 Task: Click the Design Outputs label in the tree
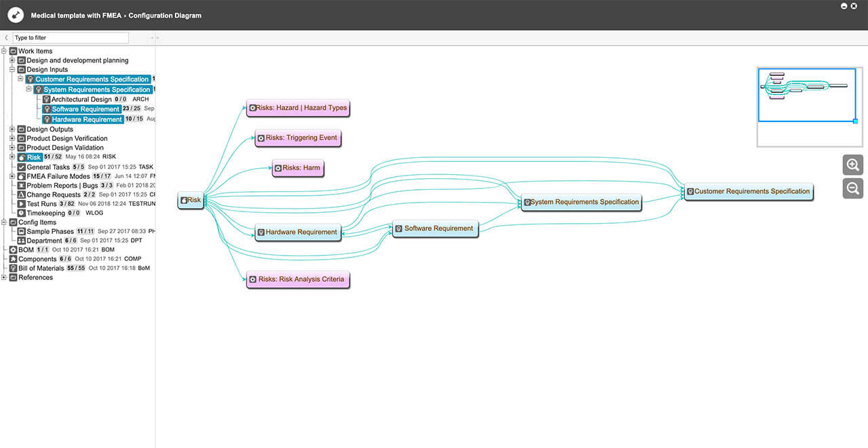[50, 129]
